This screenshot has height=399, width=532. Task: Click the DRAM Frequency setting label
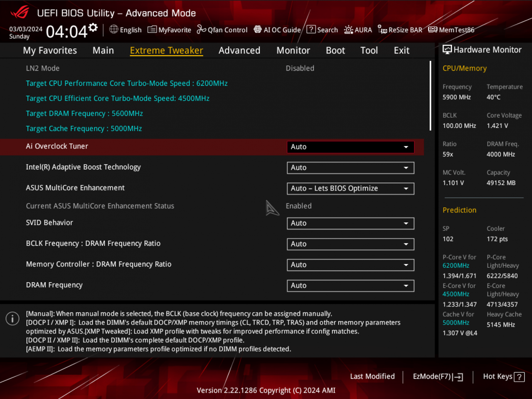(x=54, y=285)
